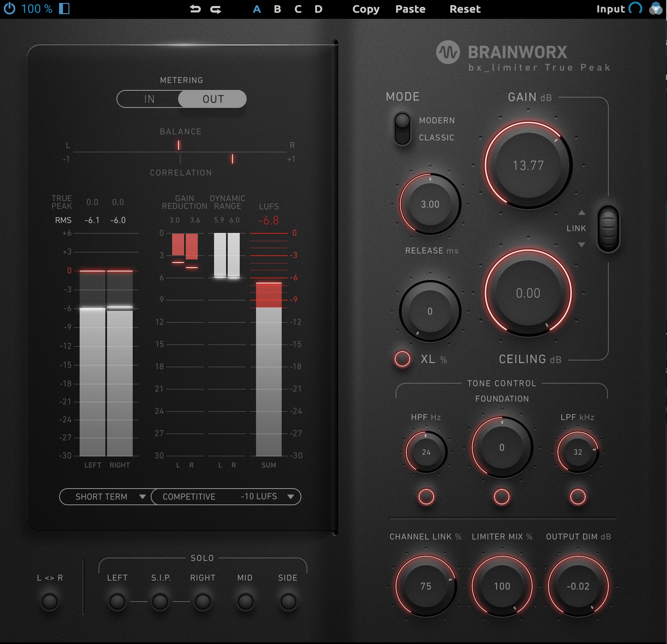Toggle the S.I.P. solo button

(160, 602)
